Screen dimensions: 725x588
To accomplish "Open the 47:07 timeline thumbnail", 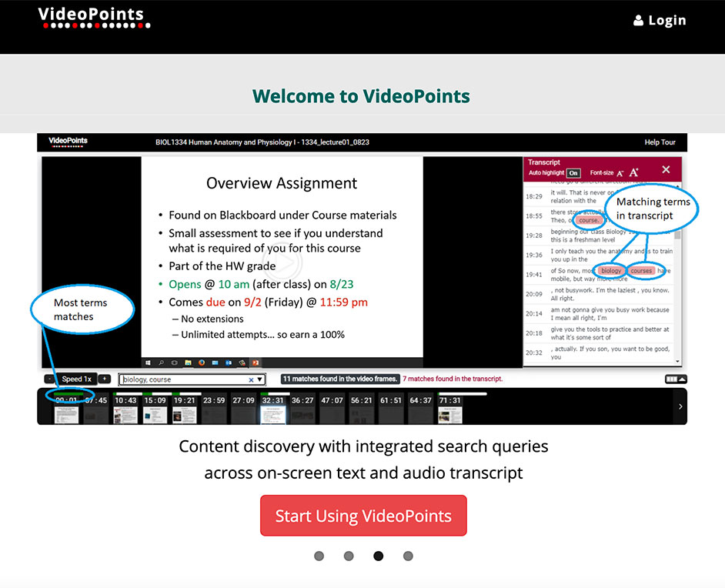I will (x=332, y=409).
